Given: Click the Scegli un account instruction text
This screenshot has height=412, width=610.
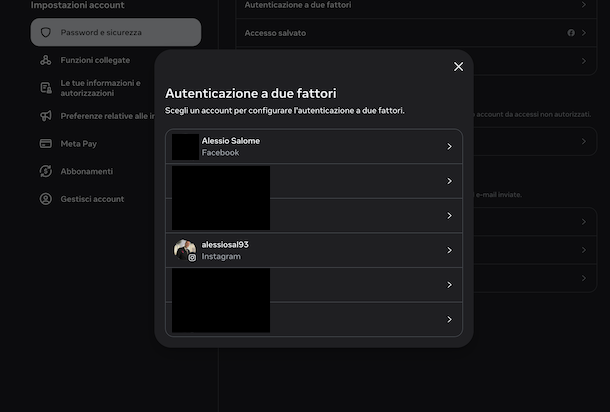Looking at the screenshot, I should pyautogui.click(x=284, y=111).
